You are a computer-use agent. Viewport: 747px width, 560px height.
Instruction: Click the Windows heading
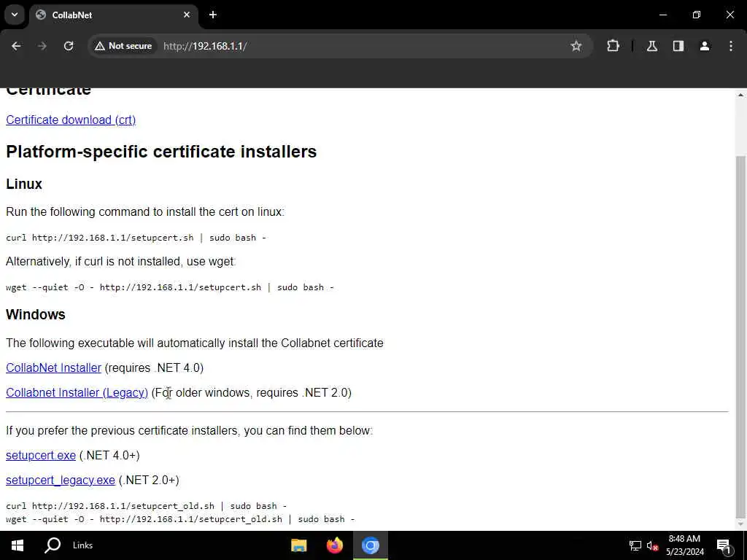(x=36, y=314)
